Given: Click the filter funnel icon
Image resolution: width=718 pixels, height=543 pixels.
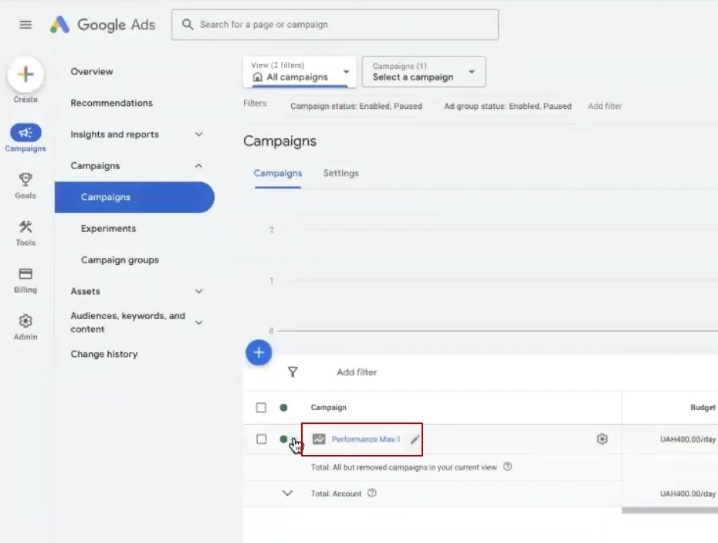Looking at the screenshot, I should (x=292, y=372).
